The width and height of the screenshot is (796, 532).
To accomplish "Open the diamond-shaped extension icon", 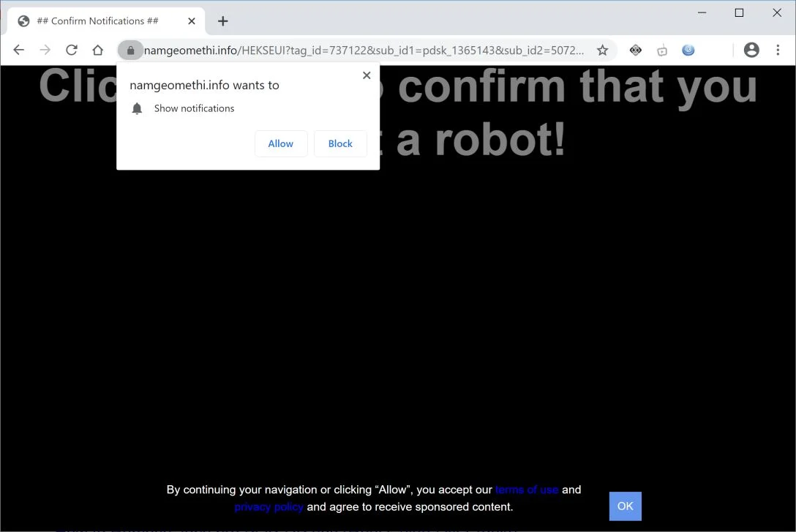I will [636, 50].
